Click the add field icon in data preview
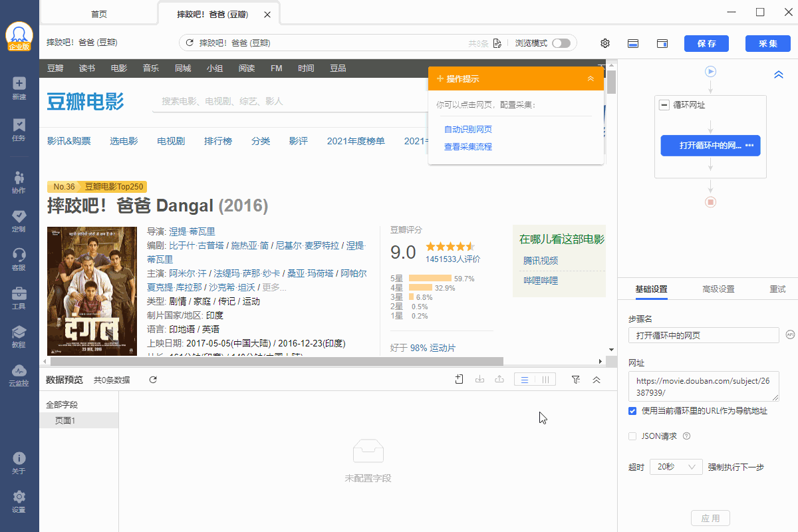The width and height of the screenshot is (798, 532). [459, 379]
